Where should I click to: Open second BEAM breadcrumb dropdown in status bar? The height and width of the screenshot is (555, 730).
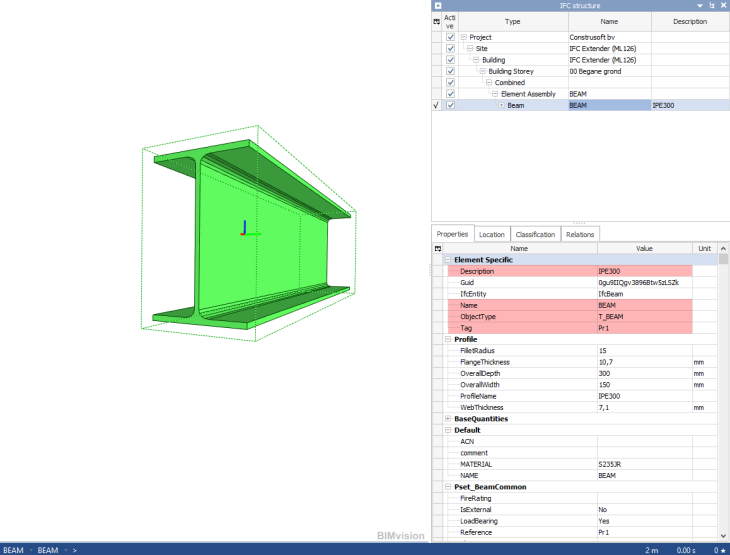[x=66, y=550]
